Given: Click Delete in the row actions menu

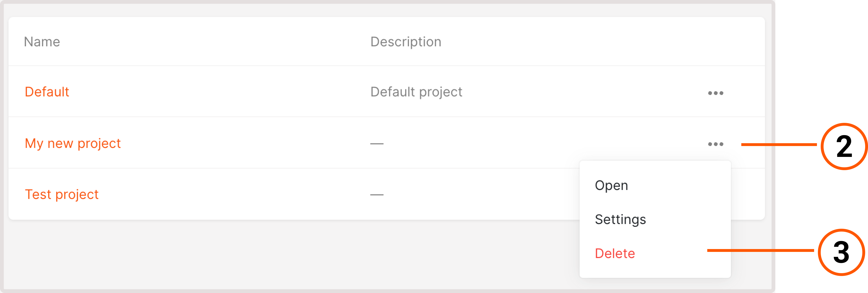Looking at the screenshot, I should pyautogui.click(x=615, y=253).
